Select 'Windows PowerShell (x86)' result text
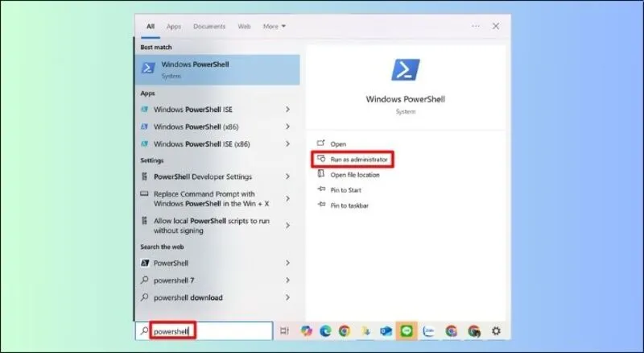 click(196, 127)
